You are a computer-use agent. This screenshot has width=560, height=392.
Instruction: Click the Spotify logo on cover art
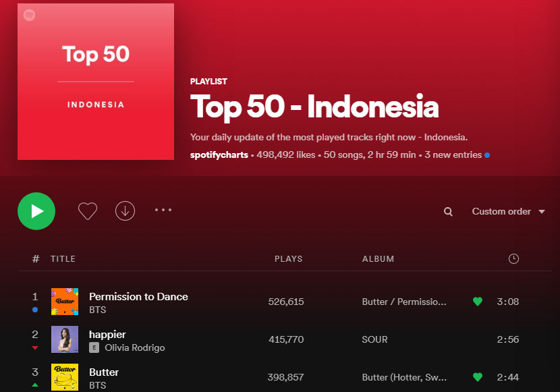(29, 16)
